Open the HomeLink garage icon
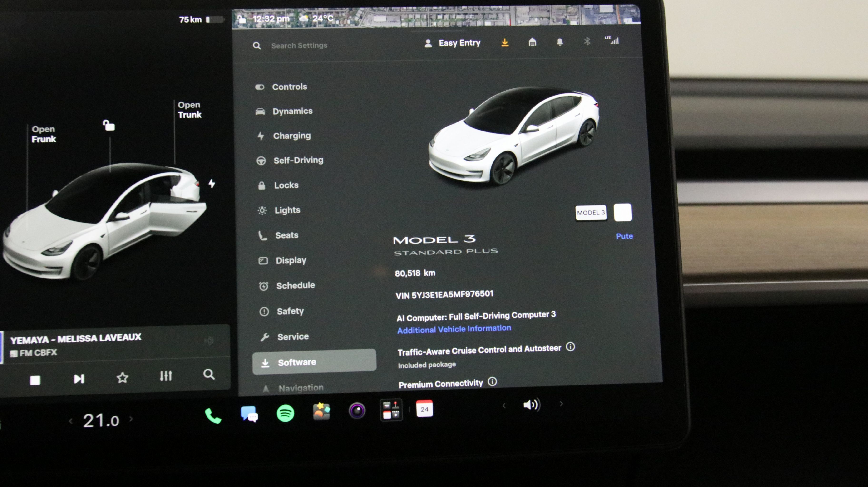Screen dimensions: 868x487 pyautogui.click(x=533, y=42)
